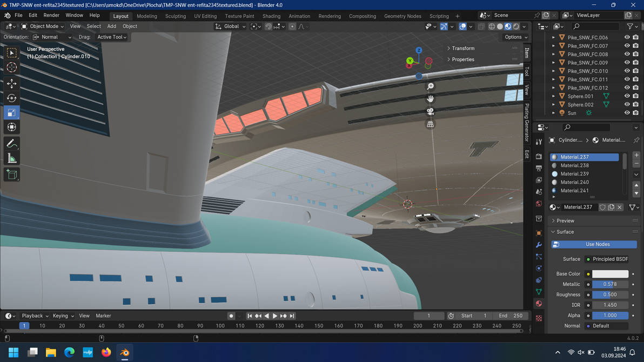Switch perspective/orthographic grid icon
This screenshot has width=644, height=362.
coord(430,124)
